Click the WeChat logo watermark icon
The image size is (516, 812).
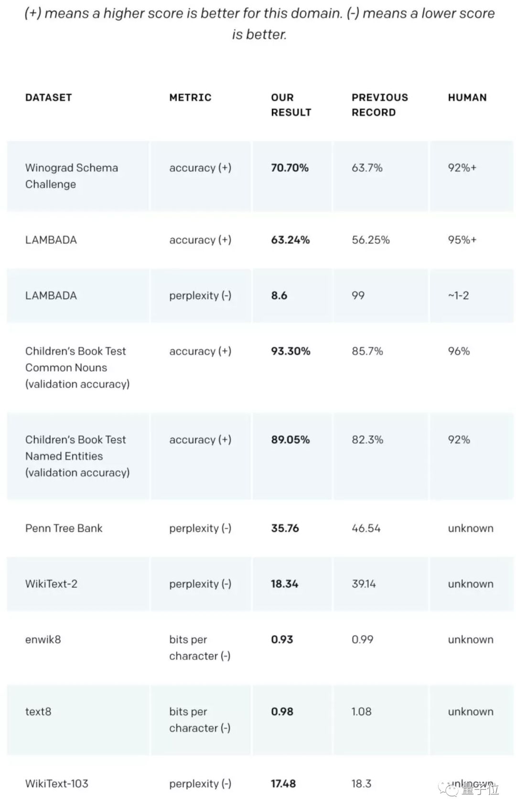tap(450, 789)
